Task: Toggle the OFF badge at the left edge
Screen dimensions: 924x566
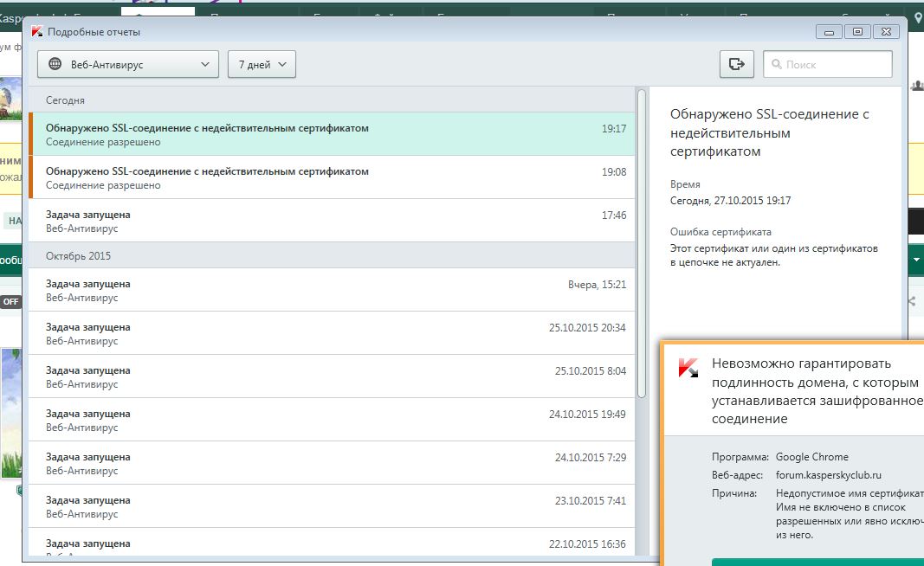Action: tap(10, 302)
